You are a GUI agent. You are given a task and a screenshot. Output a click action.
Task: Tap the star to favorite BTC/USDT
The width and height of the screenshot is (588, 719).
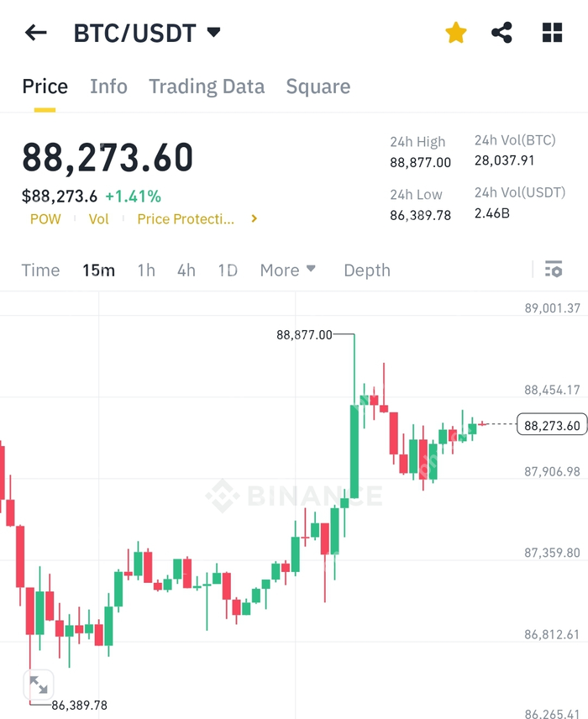tap(455, 32)
